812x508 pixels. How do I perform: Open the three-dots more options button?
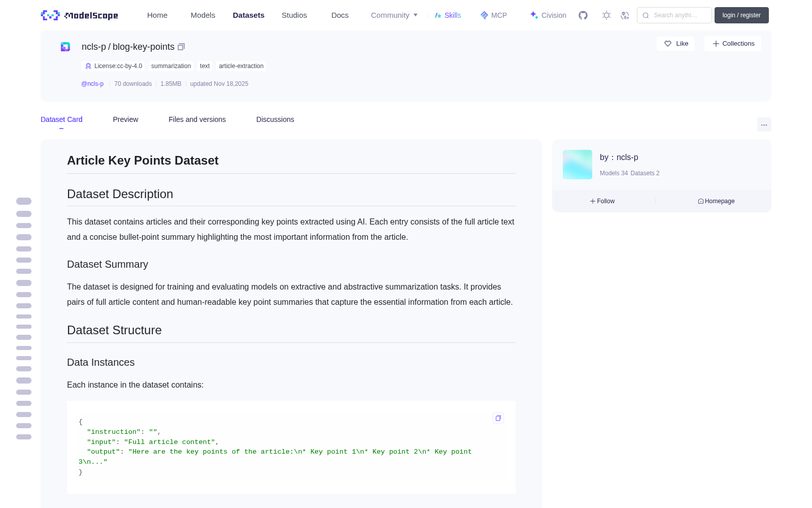pos(764,124)
